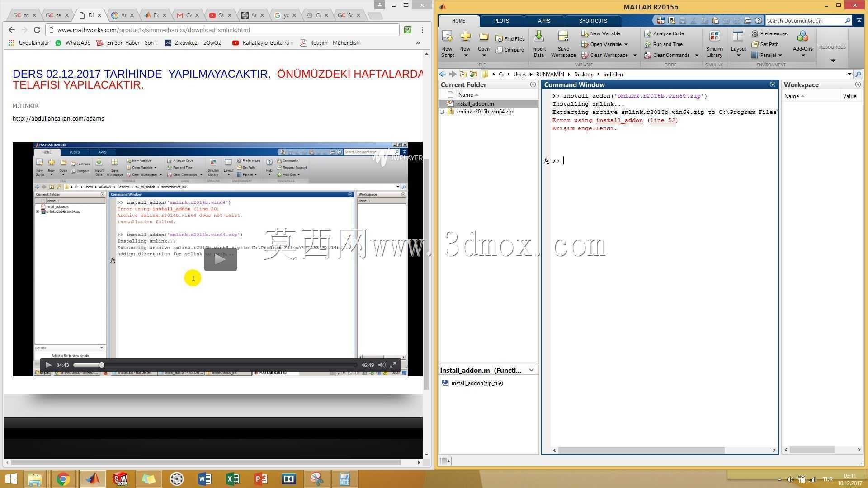This screenshot has height=488, width=868.
Task: Open the Chrome three-dot menu
Action: pos(422,30)
